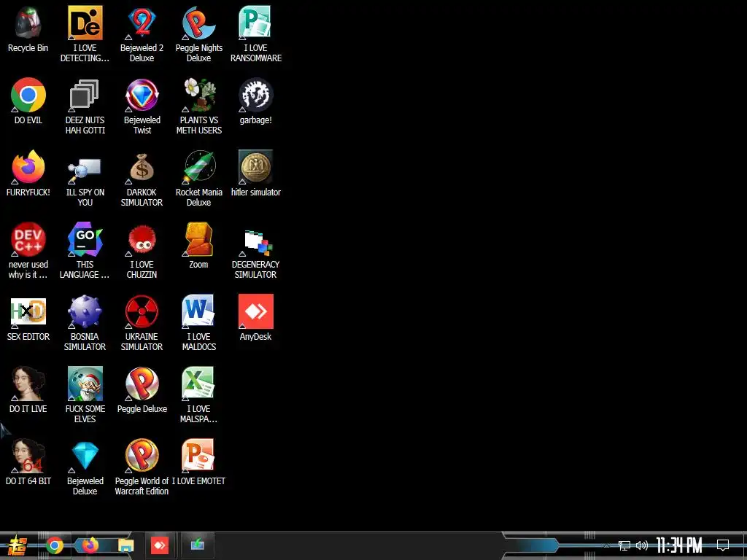The image size is (747, 560).
Task: Open the Firefox shortcut on the desktop
Action: coord(28,174)
